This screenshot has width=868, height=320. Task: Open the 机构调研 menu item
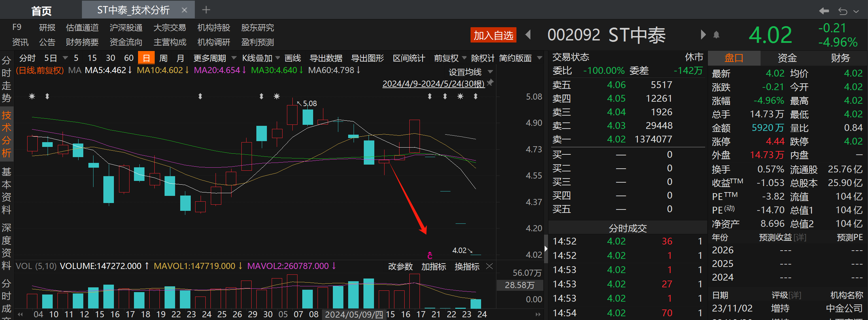tap(214, 42)
